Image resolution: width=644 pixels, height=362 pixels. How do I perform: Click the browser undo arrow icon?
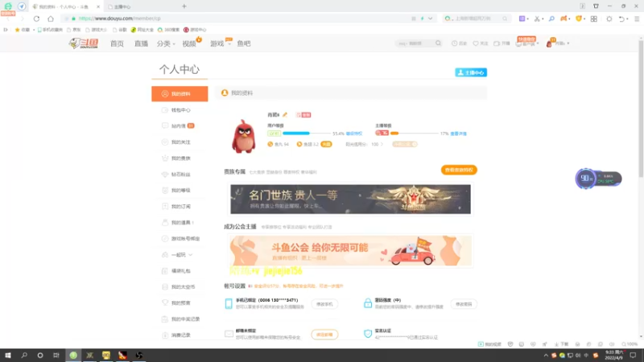pyautogui.click(x=621, y=19)
